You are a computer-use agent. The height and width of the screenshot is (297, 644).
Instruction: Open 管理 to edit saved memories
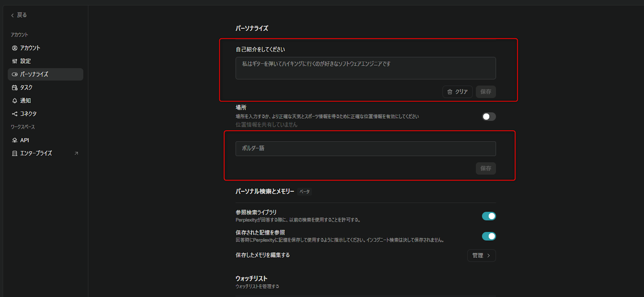tap(481, 256)
